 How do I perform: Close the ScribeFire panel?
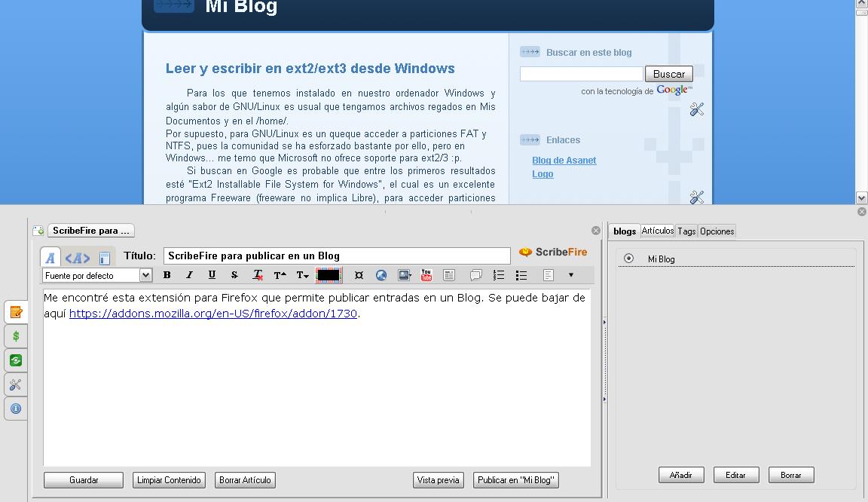[x=862, y=211]
